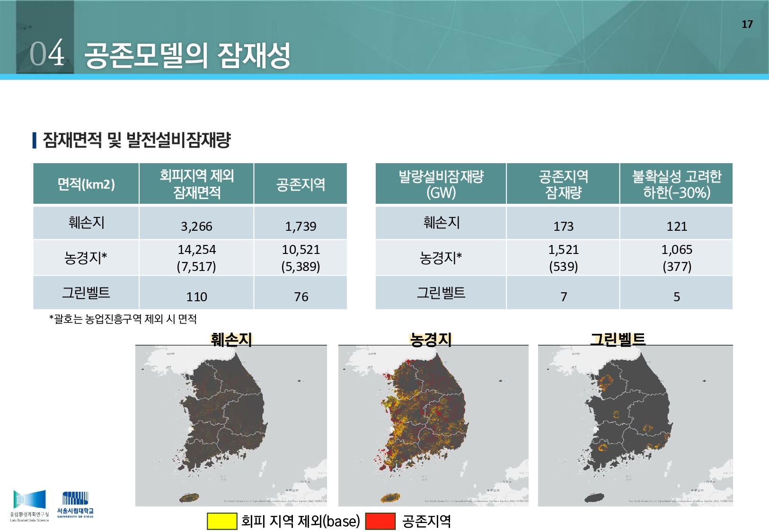Click the red 공존지역 legend swatch

coord(380,521)
